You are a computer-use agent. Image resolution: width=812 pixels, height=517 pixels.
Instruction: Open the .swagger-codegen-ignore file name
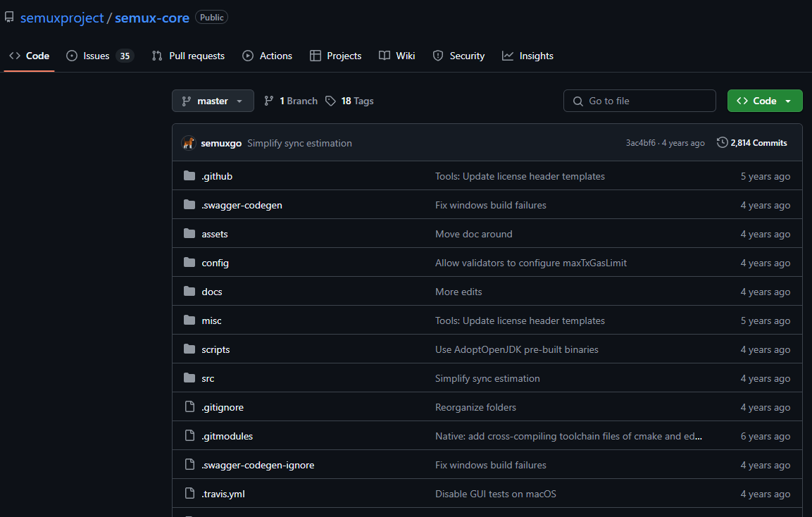pyautogui.click(x=258, y=465)
